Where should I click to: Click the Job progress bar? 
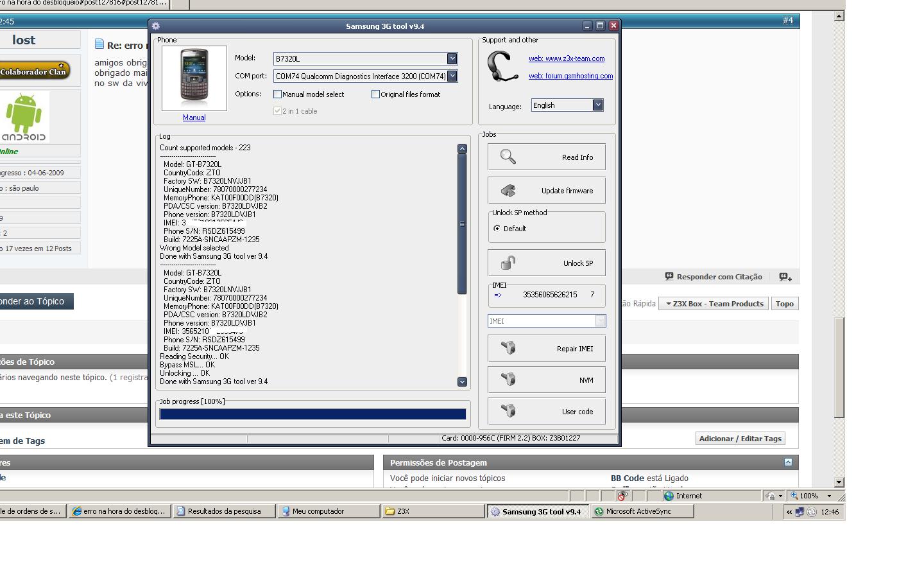pos(312,414)
